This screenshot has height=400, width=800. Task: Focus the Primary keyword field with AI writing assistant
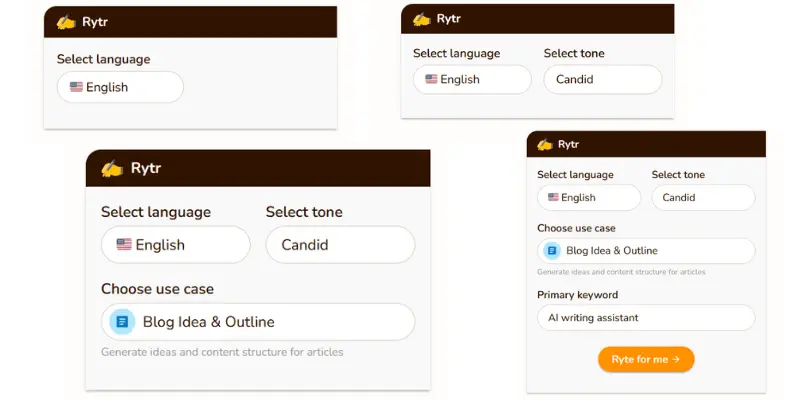pyautogui.click(x=646, y=318)
